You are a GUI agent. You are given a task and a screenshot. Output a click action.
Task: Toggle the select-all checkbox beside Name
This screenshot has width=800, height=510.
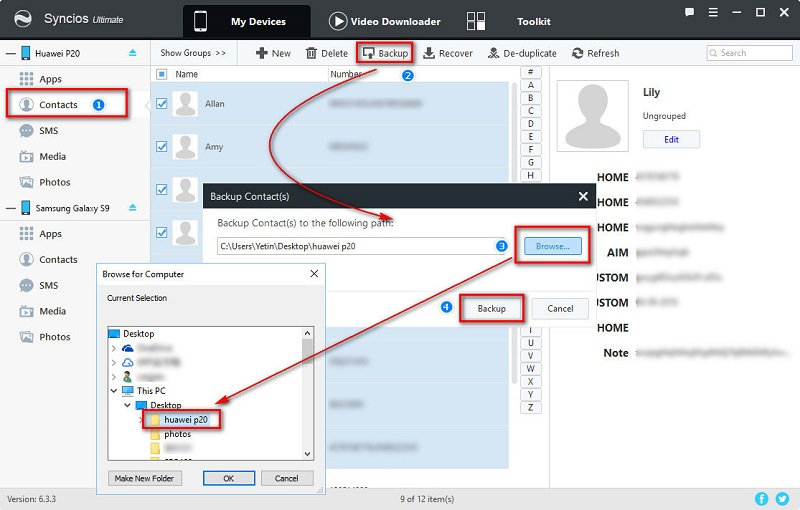coord(161,74)
